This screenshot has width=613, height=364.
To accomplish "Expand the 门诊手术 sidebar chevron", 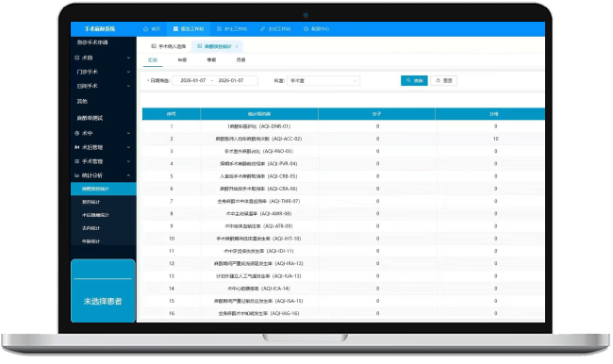I will 128,72.
